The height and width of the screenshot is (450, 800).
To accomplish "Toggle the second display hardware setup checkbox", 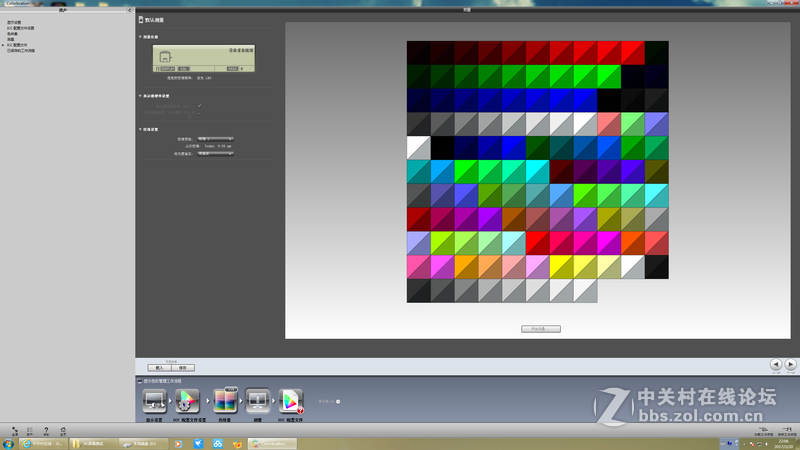I will [x=200, y=112].
